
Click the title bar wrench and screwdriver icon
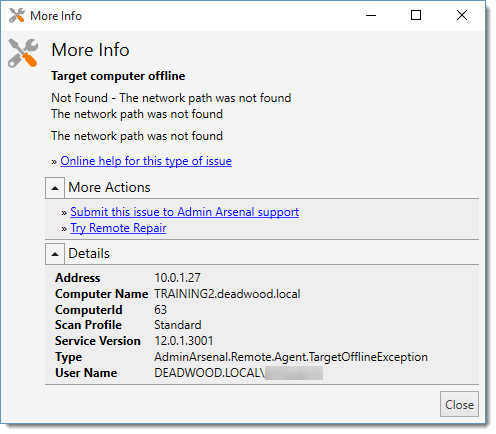coord(17,15)
